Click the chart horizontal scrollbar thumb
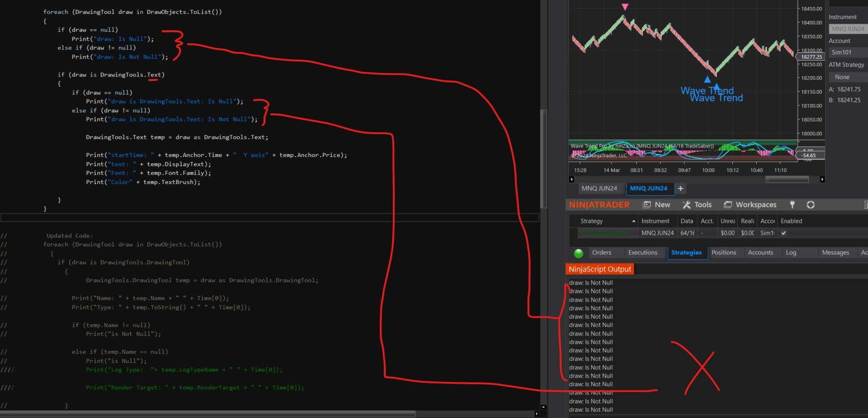Screen dimensions: 868x418 click(x=787, y=179)
